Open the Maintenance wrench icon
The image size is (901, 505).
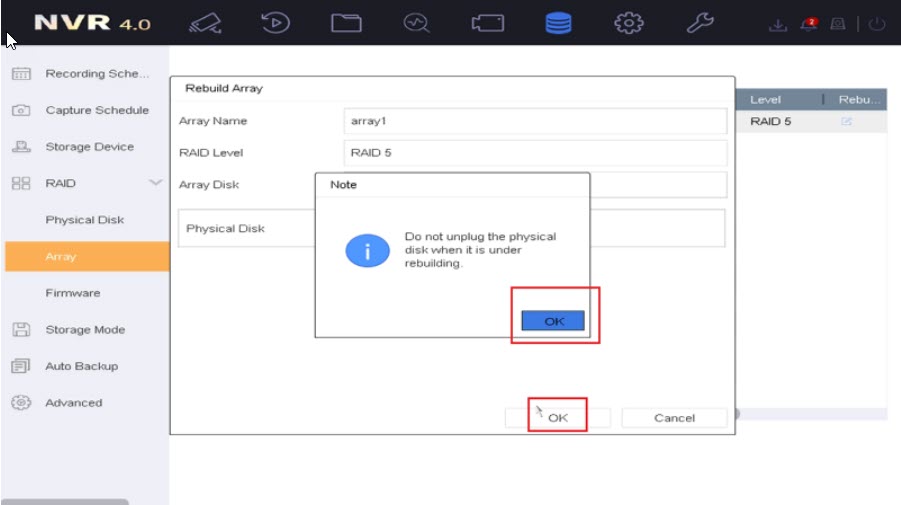point(699,24)
